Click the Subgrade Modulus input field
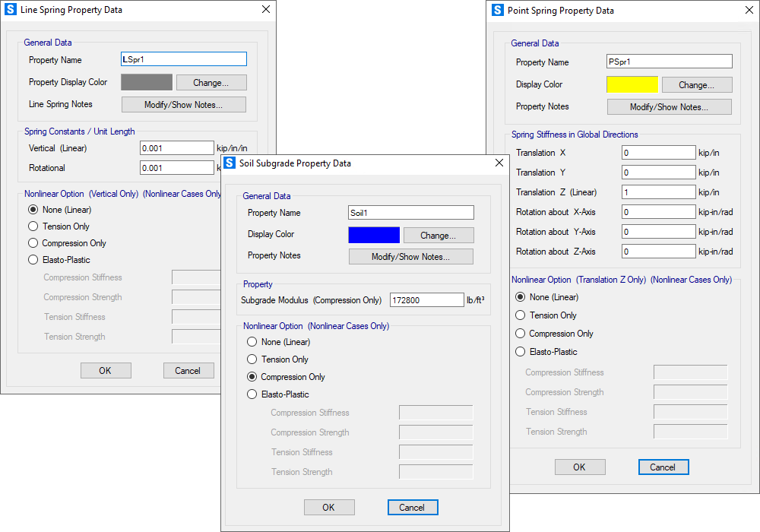 (426, 300)
